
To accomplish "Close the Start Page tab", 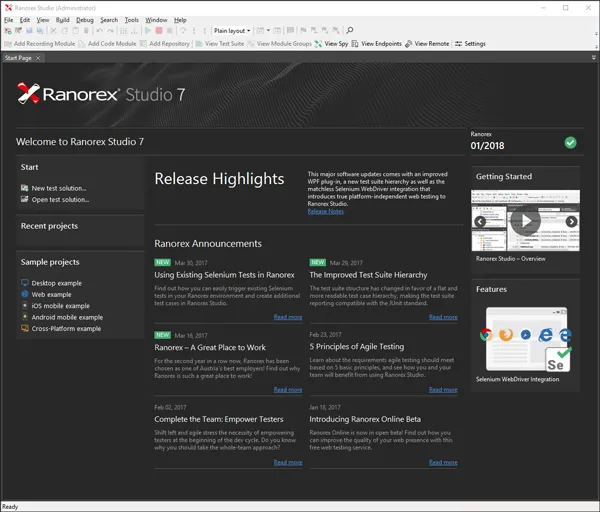I will 39,58.
